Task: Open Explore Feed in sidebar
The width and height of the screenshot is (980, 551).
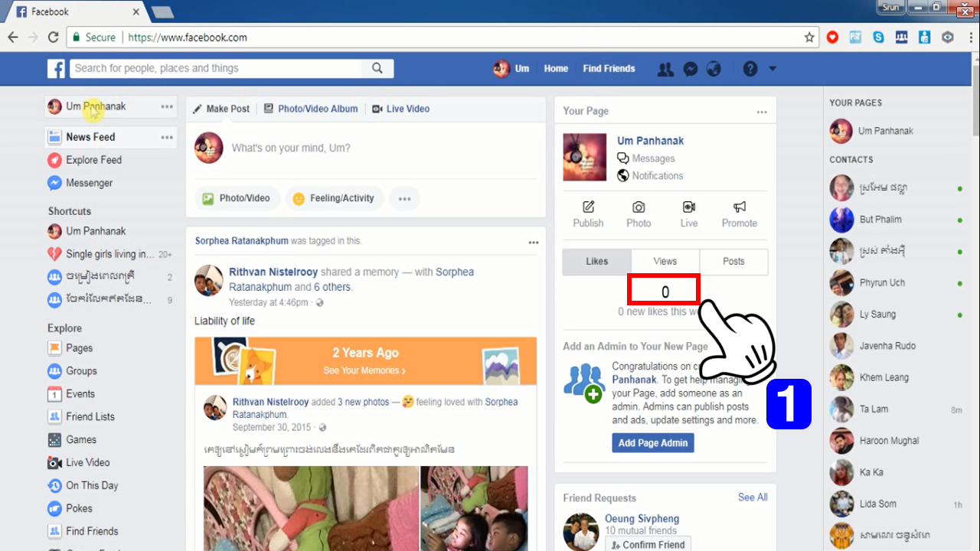Action: coord(93,160)
